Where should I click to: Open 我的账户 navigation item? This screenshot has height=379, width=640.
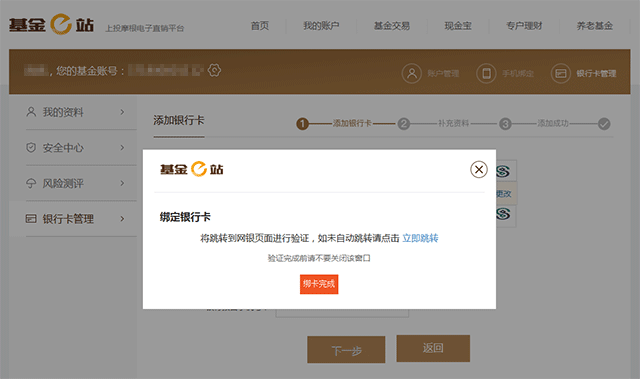coord(321,26)
